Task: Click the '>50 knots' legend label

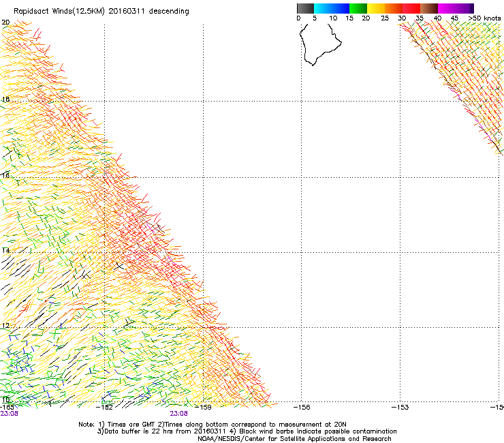Action: pos(484,18)
